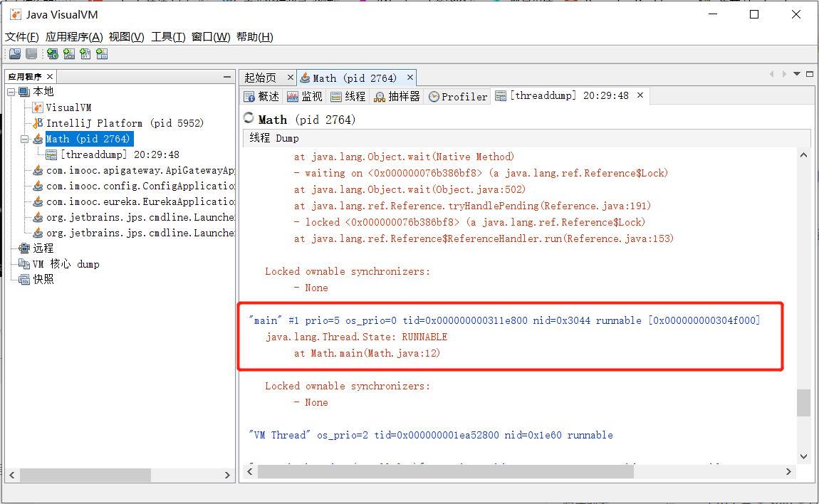The width and height of the screenshot is (819, 504).
Task: Open the Load Snapshot toolbar icon
Action: 15,53
